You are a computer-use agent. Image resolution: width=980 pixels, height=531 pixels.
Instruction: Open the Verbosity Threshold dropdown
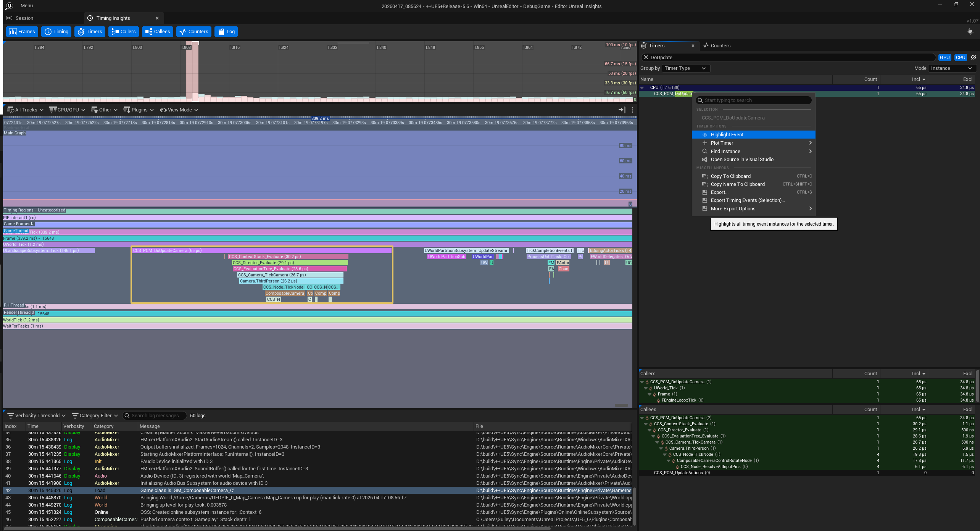[37, 416]
